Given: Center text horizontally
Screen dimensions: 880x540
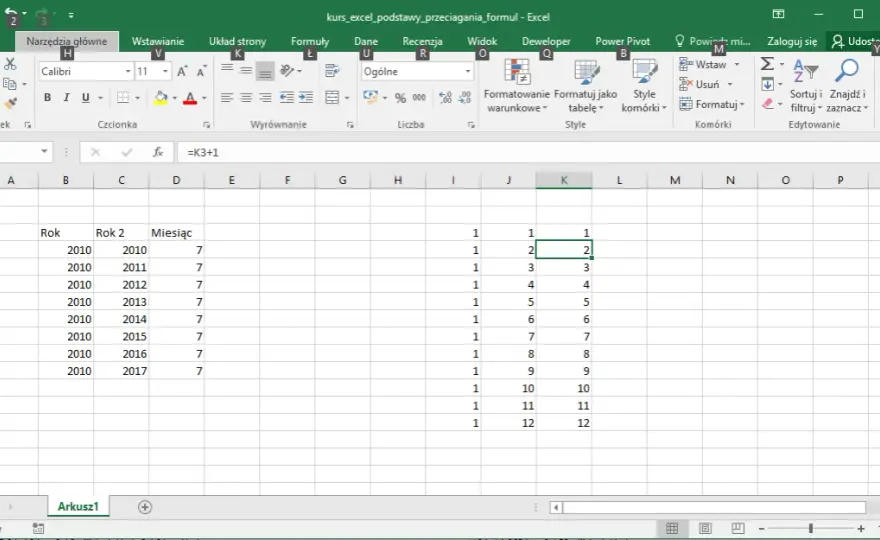Looking at the screenshot, I should (246, 98).
